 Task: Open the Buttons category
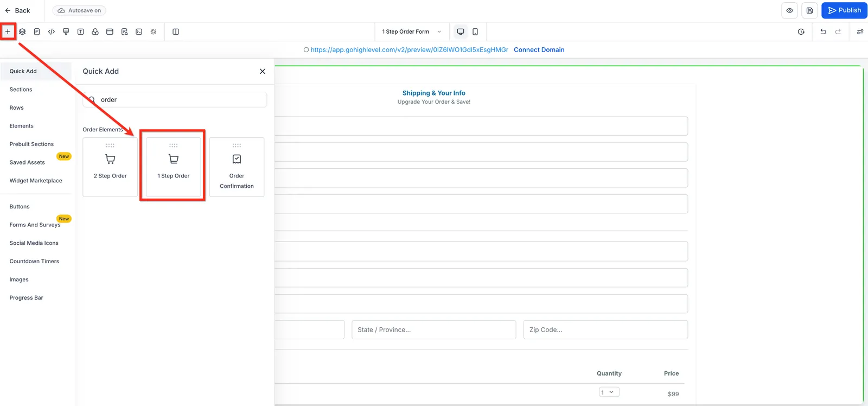point(20,207)
